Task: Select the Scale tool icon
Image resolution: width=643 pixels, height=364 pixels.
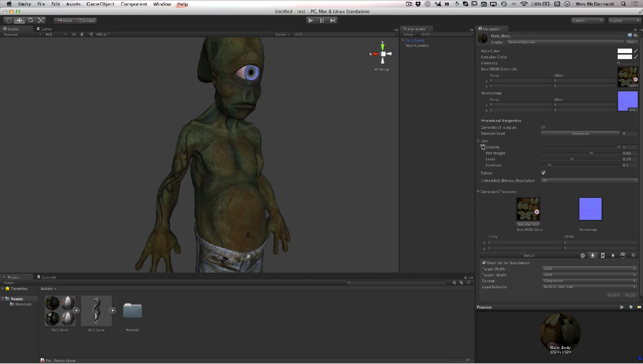Action: 41,21
